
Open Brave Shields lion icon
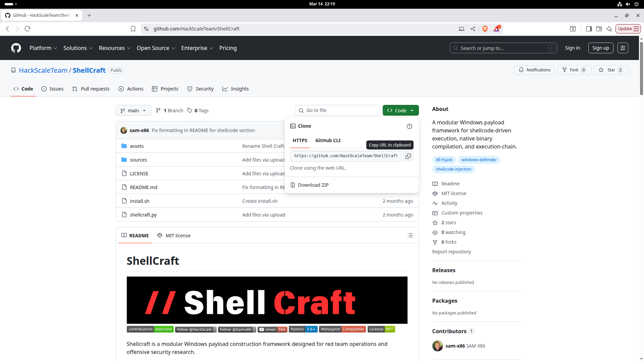(x=485, y=29)
